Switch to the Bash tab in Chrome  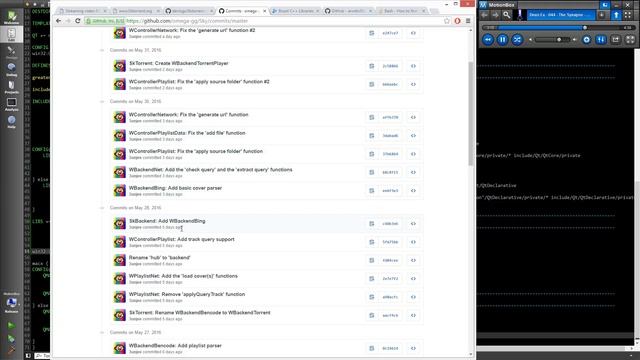pos(401,11)
